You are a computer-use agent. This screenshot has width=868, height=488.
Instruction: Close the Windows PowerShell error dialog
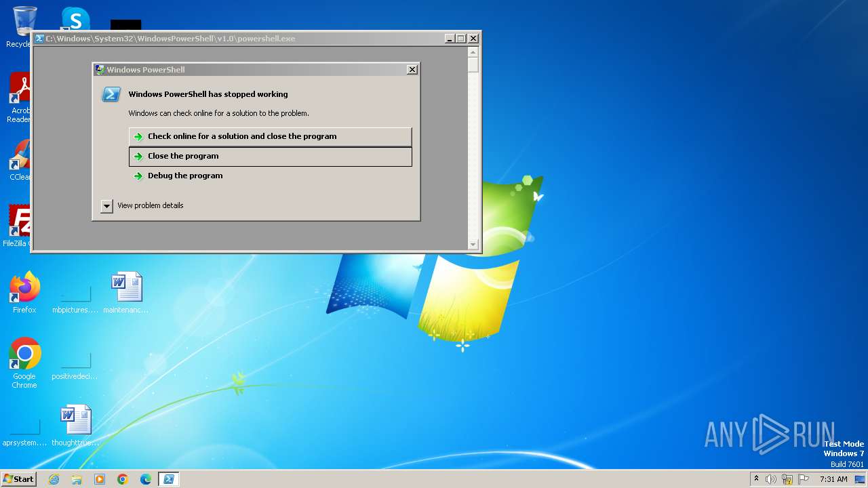(x=412, y=70)
